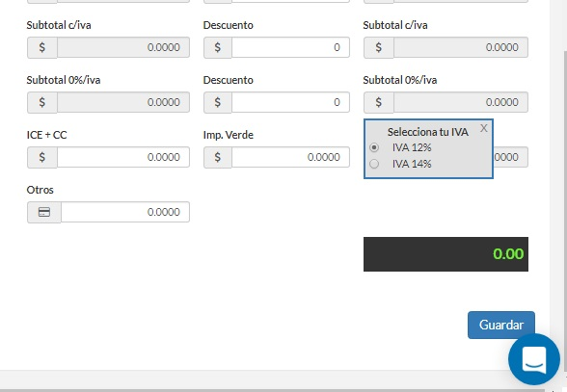The height and width of the screenshot is (392, 567).
Task: Select the IVA 12% radio option
Action: point(374,147)
